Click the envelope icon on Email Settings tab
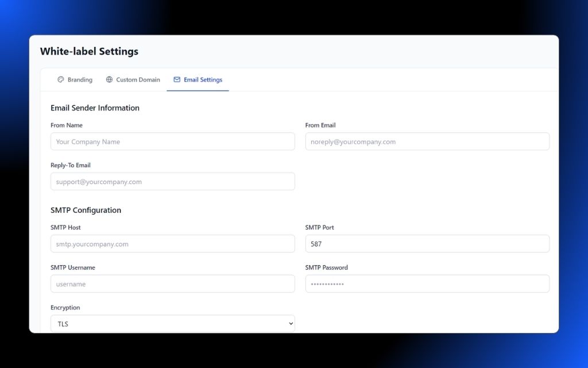588x368 pixels. (x=176, y=79)
